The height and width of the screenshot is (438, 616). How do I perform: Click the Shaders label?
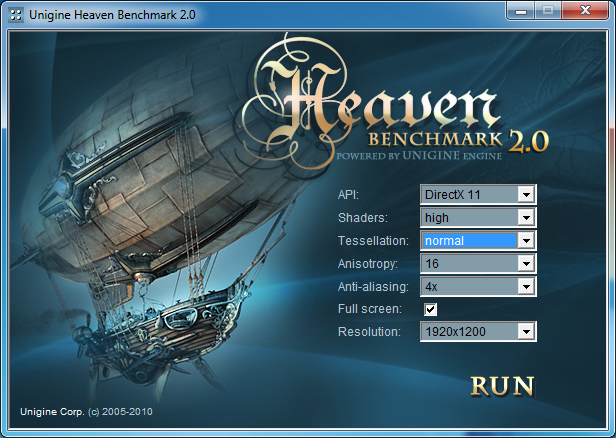pyautogui.click(x=363, y=218)
